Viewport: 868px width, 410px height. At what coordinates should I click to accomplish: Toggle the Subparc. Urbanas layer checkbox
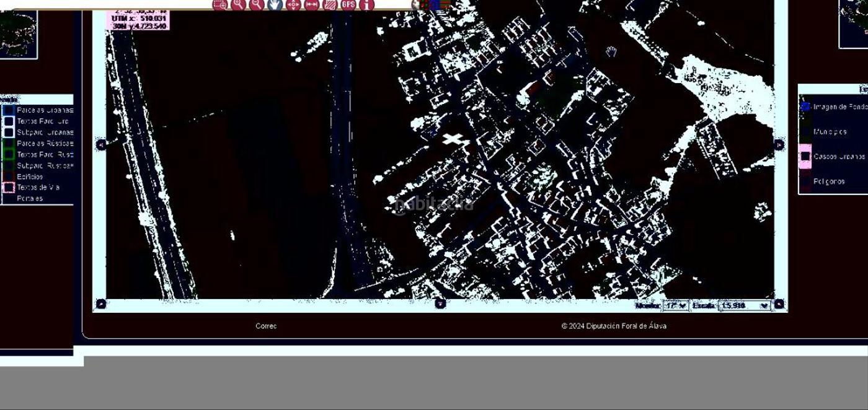click(9, 133)
